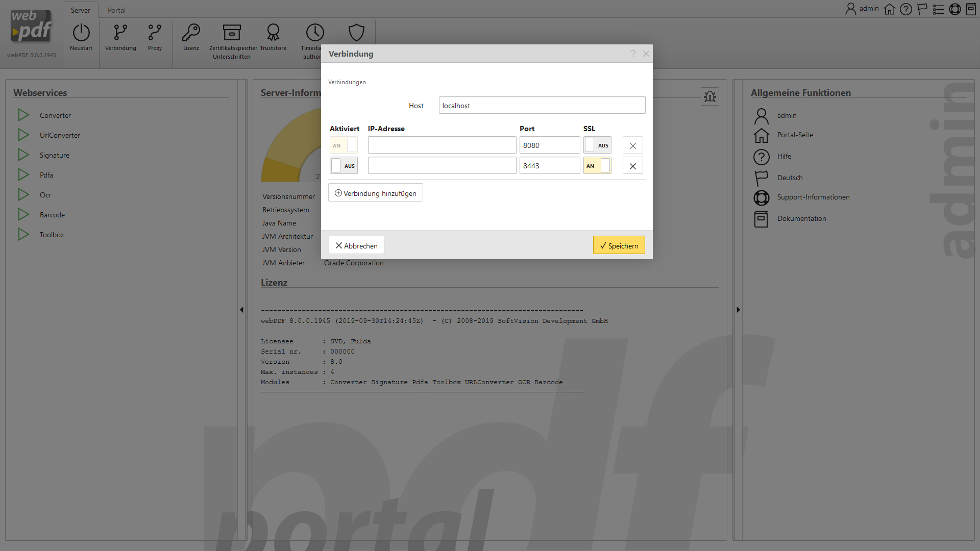Click the dialog's help question mark
Screen dimensions: 980x551
click(632, 54)
